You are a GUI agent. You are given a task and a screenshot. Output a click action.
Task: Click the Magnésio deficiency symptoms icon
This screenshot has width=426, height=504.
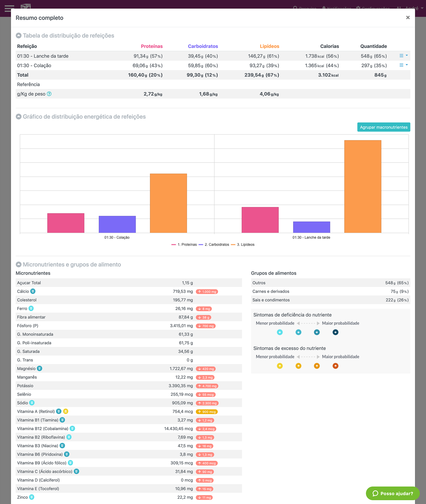tap(40, 368)
